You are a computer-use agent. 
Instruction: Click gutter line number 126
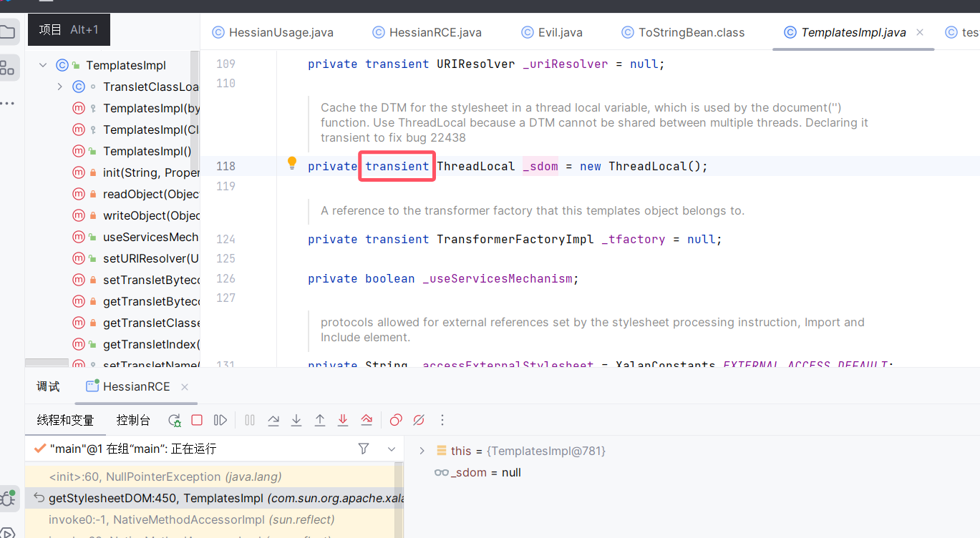tap(225, 278)
